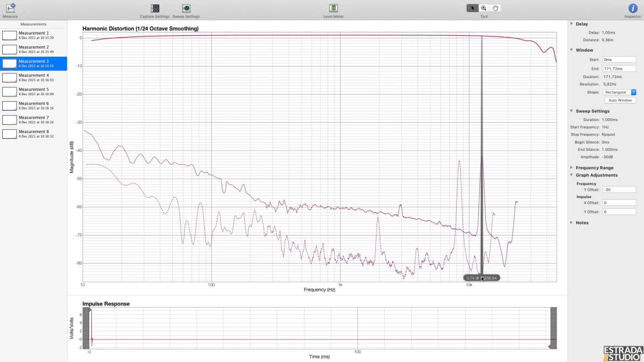
Task: Open the Level Meter
Action: [x=333, y=10]
